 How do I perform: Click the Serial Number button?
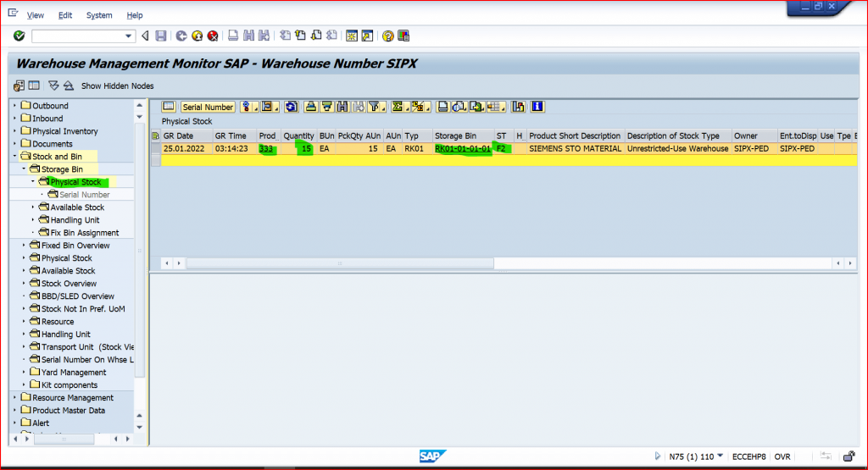pyautogui.click(x=208, y=107)
